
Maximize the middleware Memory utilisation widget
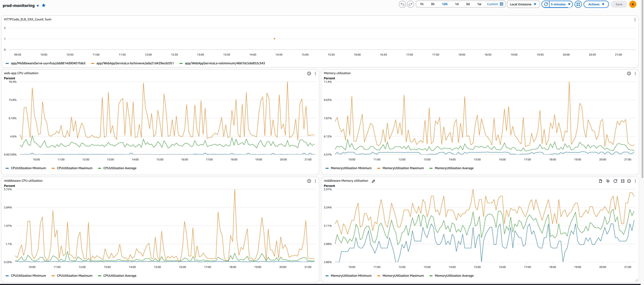(x=623, y=181)
